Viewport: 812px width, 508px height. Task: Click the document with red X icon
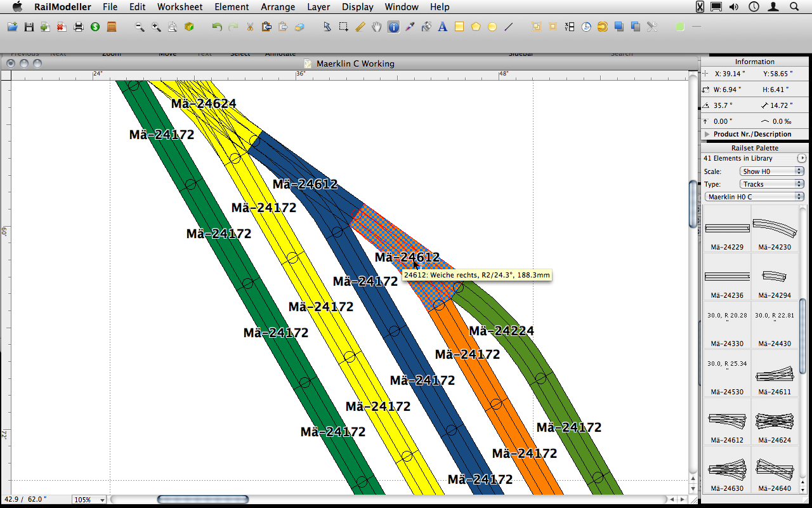[62, 27]
